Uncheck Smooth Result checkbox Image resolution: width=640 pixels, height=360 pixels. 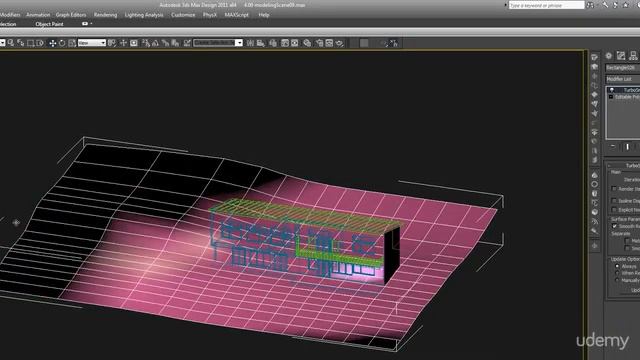pos(614,226)
